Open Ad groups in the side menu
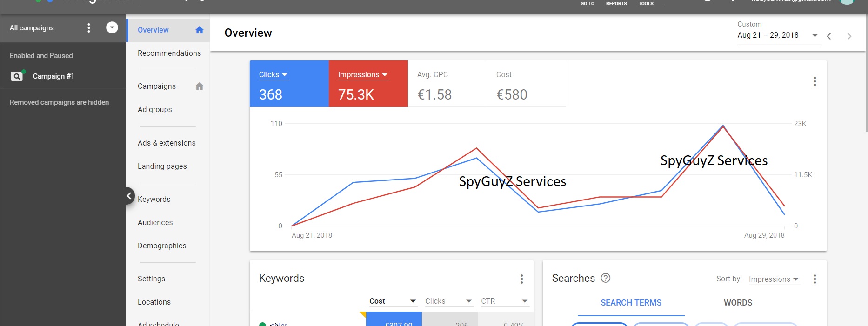The image size is (868, 326). click(x=155, y=109)
